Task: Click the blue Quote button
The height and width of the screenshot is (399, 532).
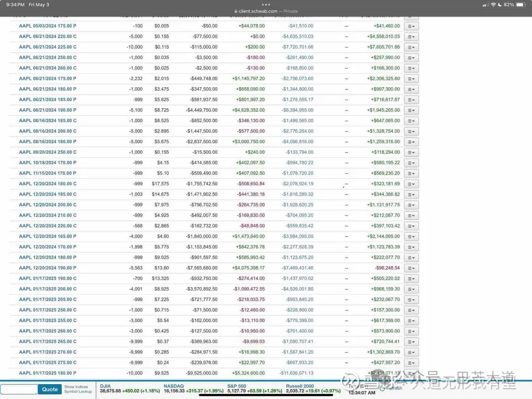Action: click(50, 390)
